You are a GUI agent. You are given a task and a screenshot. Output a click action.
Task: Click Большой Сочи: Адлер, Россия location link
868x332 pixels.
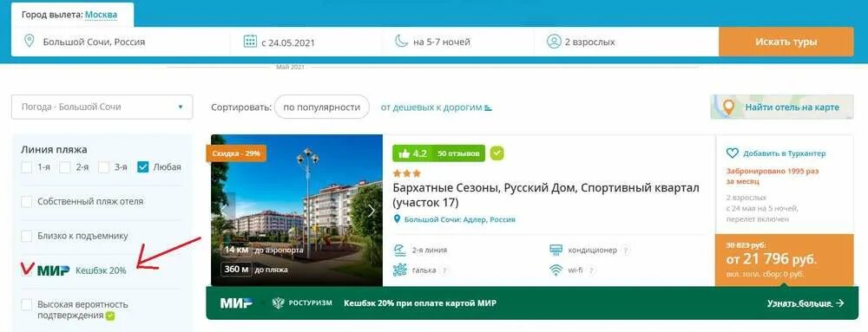tap(459, 219)
